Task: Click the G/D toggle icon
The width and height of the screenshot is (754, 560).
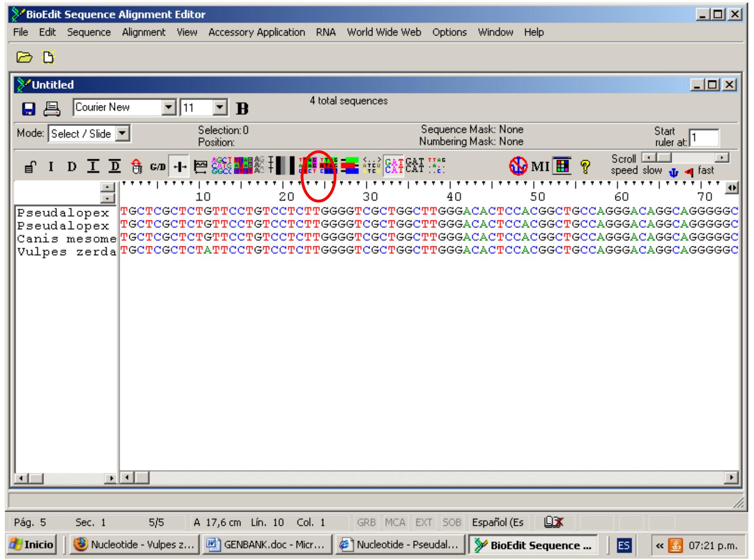Action: tap(158, 167)
